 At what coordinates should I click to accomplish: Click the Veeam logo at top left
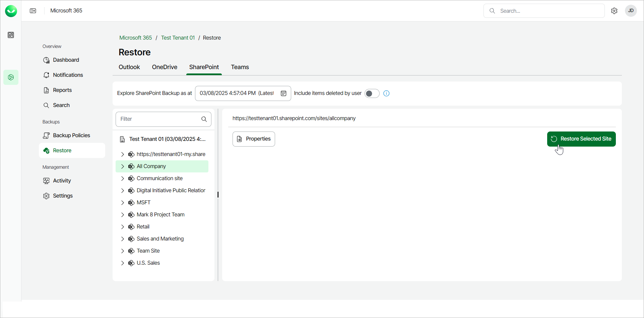tap(11, 11)
